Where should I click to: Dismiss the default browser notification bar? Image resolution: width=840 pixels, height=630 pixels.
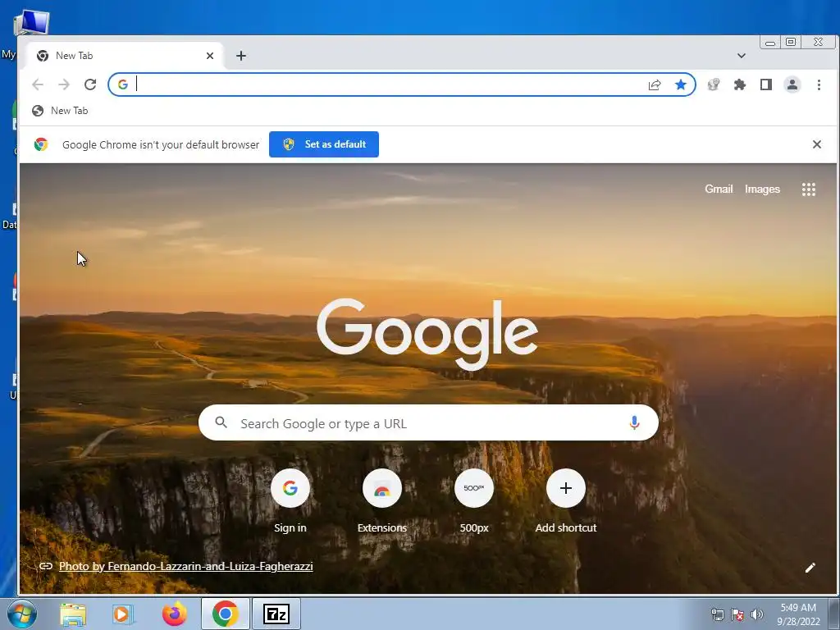(817, 144)
